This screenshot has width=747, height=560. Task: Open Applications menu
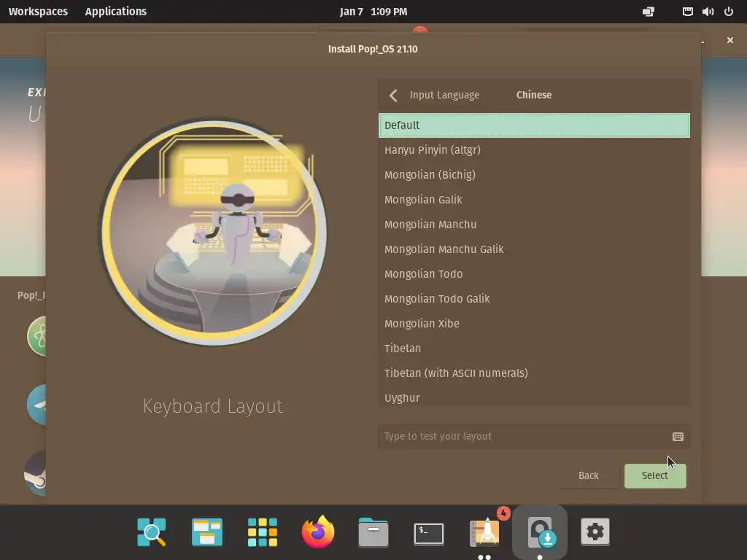(116, 12)
